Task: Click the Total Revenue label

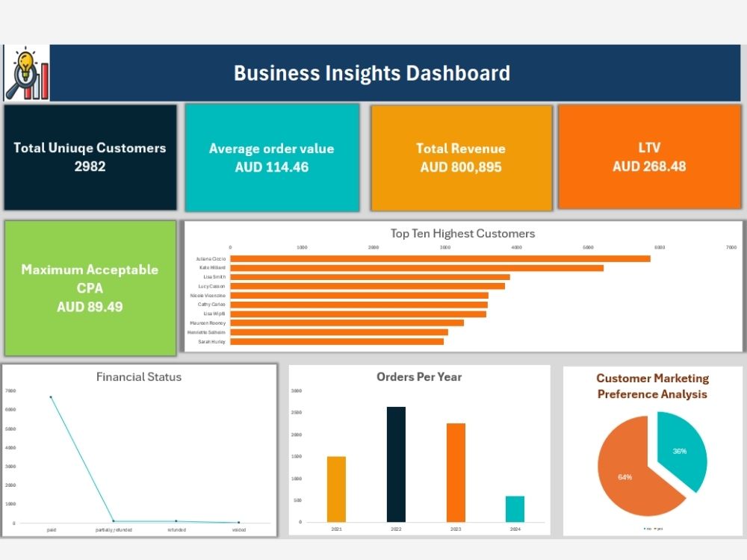Action: click(x=461, y=149)
